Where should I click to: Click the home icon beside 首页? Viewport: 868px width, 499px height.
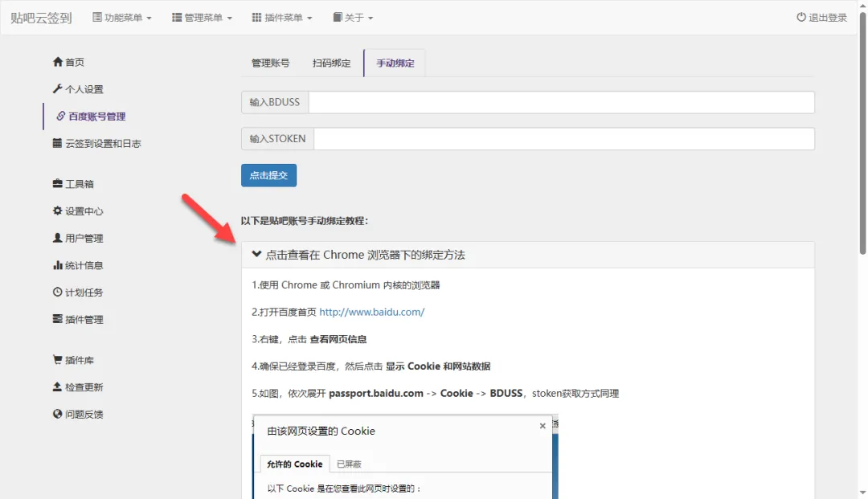point(58,62)
